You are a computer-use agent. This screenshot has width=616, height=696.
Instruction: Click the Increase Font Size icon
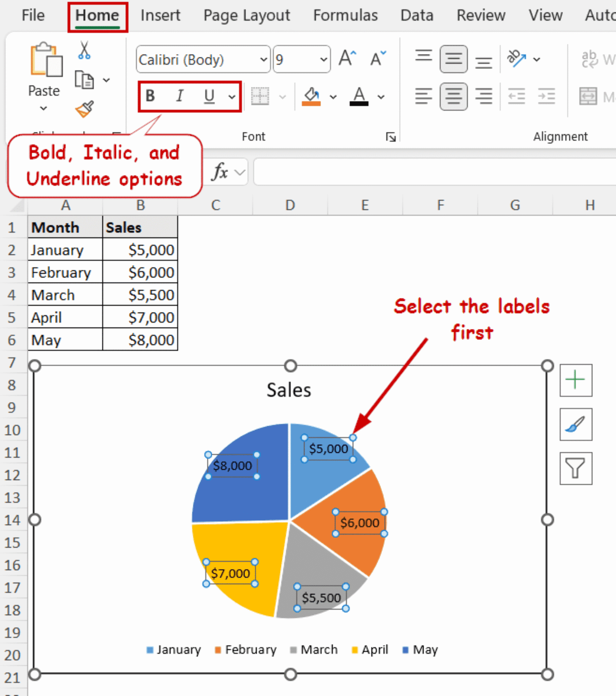347,58
